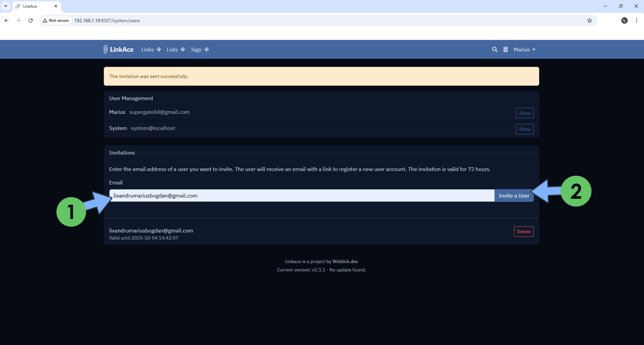
Task: Open the Tags menu item
Action: point(196,49)
